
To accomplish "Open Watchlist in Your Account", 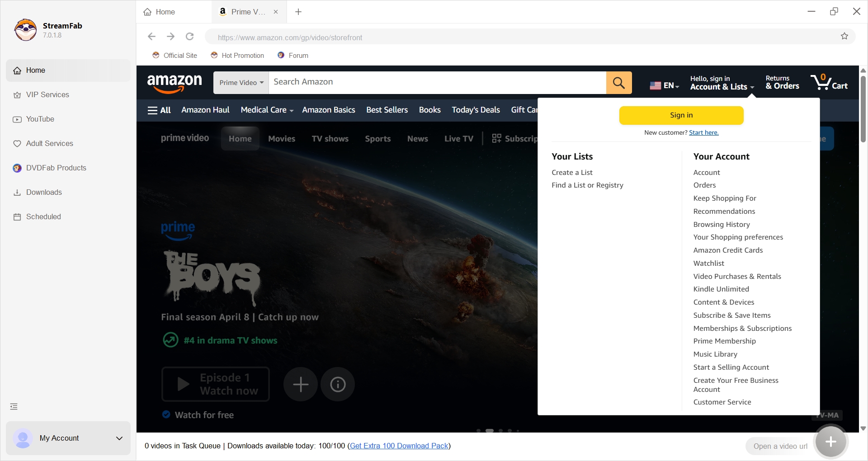I will click(709, 263).
